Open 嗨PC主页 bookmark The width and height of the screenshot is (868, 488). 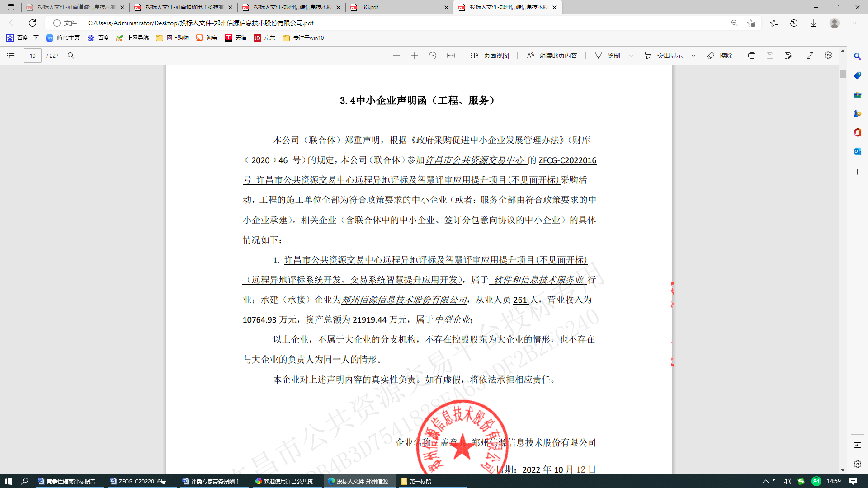click(63, 38)
